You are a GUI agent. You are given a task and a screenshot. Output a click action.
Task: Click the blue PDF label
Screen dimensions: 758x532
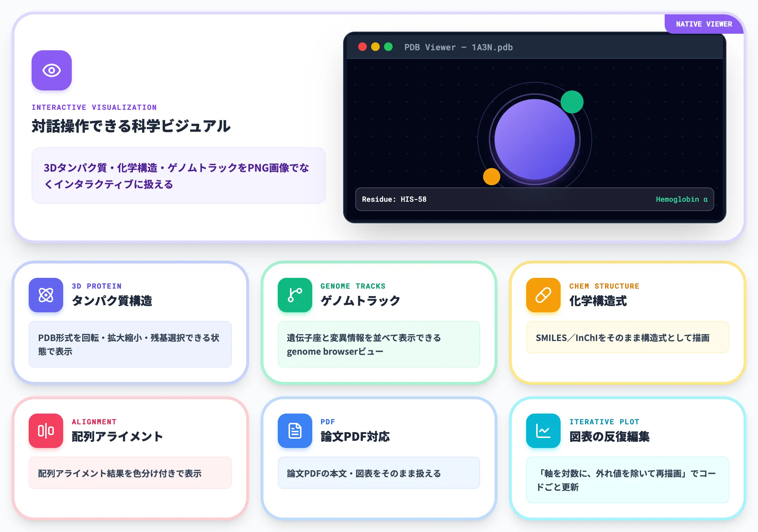[x=328, y=422]
